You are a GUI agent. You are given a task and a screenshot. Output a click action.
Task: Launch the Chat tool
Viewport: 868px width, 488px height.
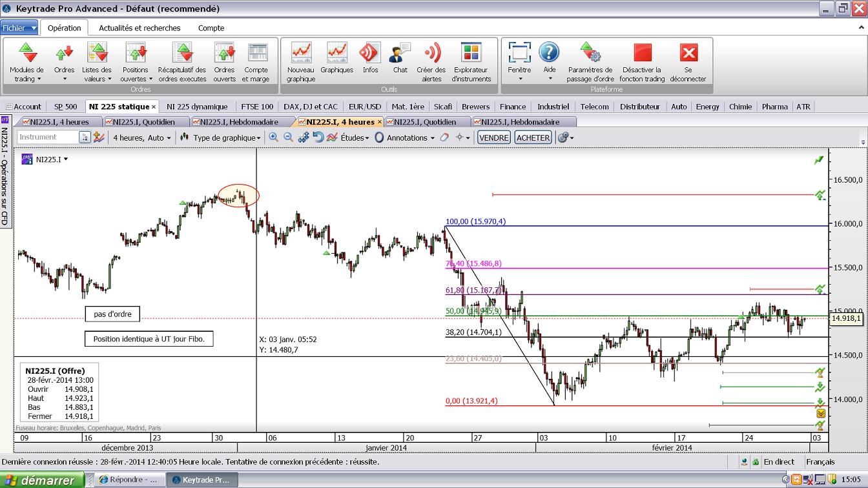click(400, 58)
